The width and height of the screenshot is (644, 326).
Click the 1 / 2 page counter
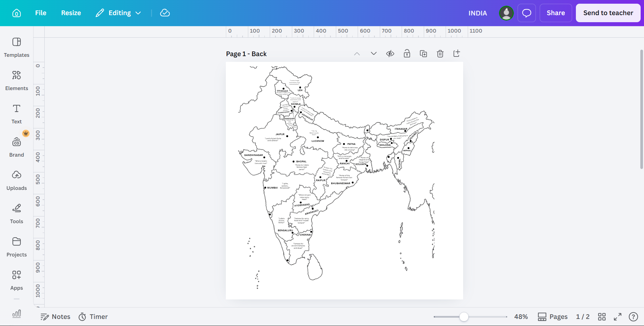(x=583, y=317)
